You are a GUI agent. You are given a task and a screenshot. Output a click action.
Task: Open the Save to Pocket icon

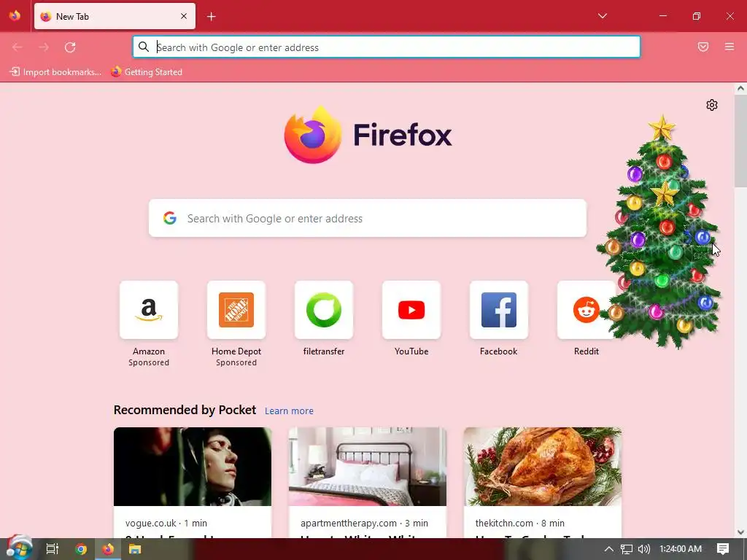coord(703,47)
